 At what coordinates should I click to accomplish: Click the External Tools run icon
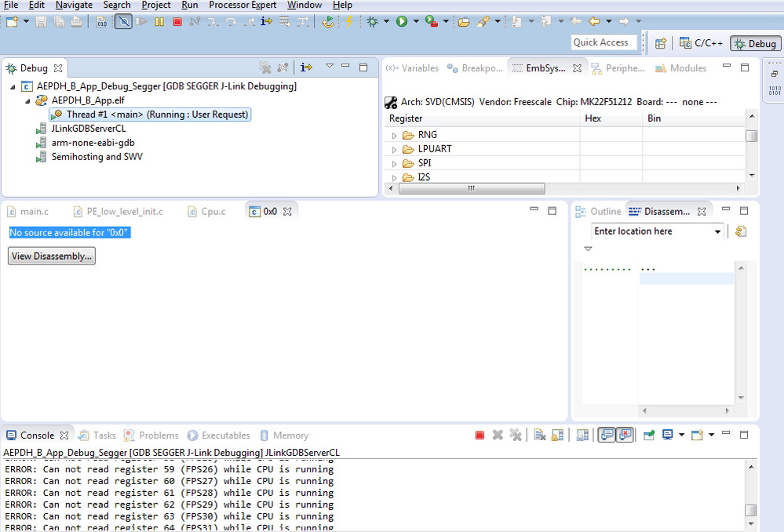click(x=431, y=21)
